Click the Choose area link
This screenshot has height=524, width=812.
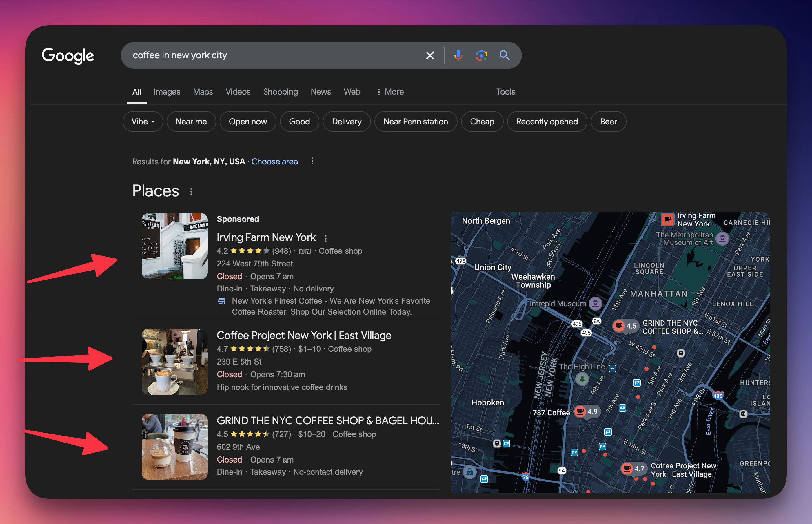[x=274, y=162]
